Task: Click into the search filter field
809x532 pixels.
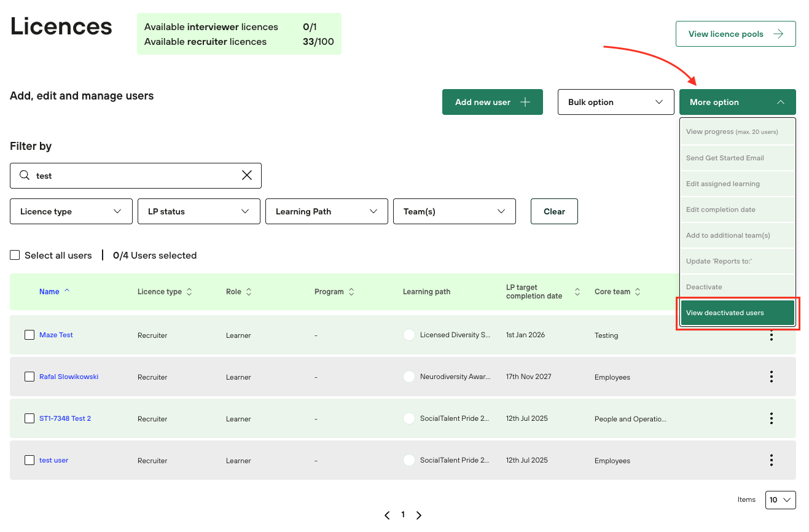Action: tap(135, 176)
